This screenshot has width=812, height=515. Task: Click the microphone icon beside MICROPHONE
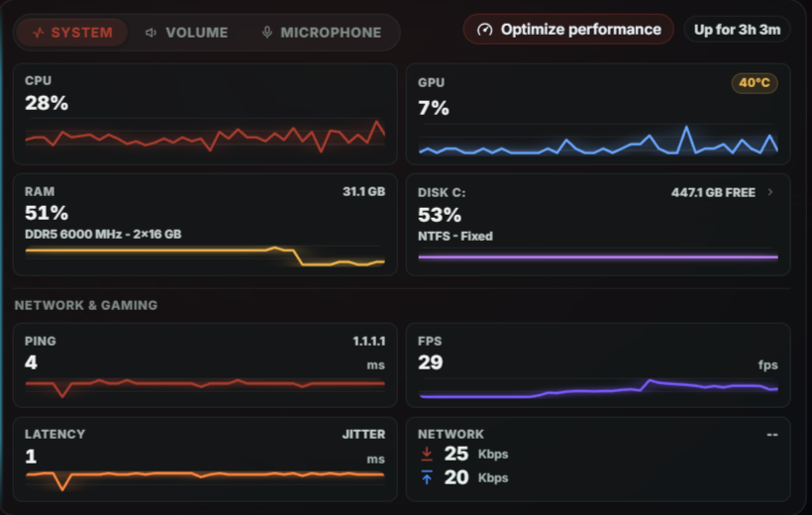pos(266,33)
